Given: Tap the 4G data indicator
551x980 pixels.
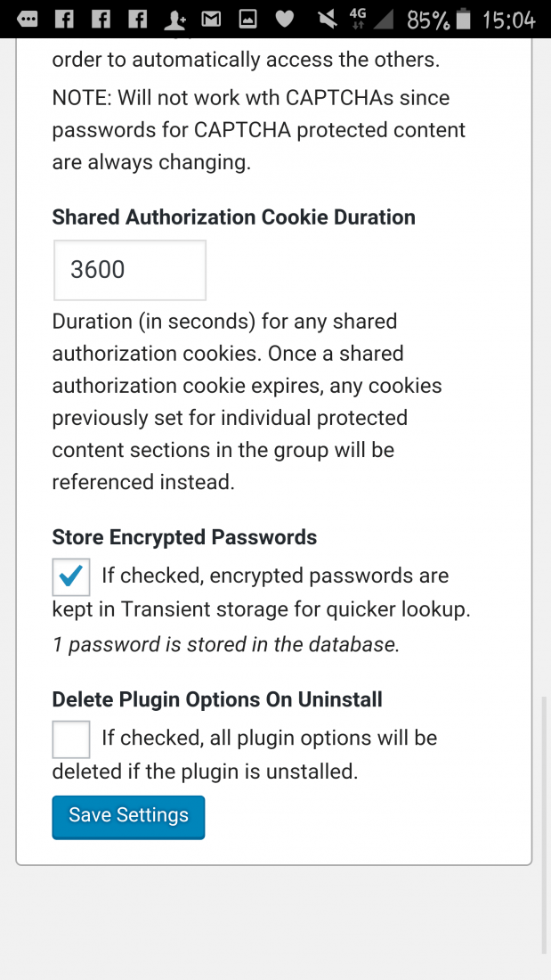Looking at the screenshot, I should [358, 19].
